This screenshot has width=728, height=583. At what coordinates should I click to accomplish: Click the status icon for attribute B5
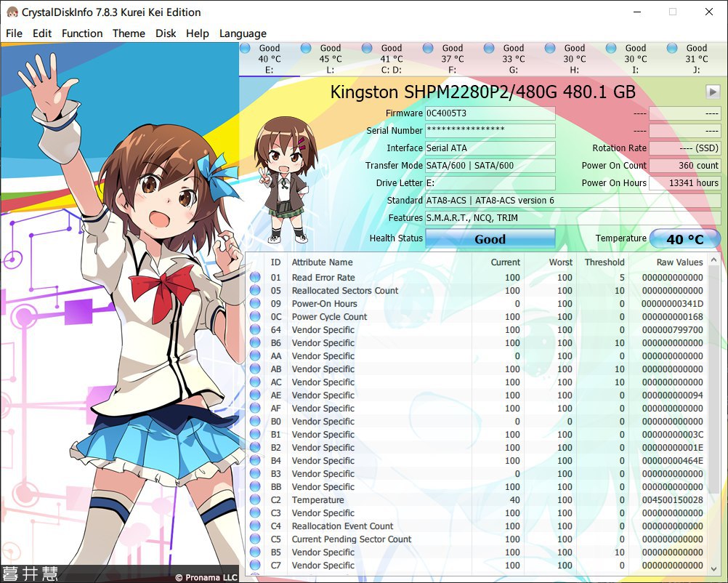point(255,552)
